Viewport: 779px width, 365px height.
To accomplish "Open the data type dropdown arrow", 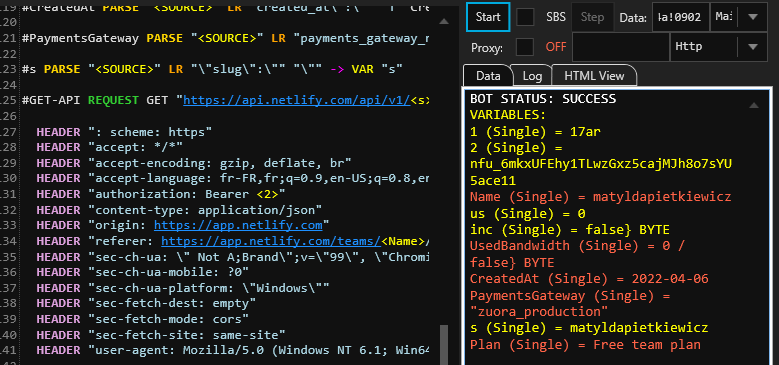I will pos(753,17).
